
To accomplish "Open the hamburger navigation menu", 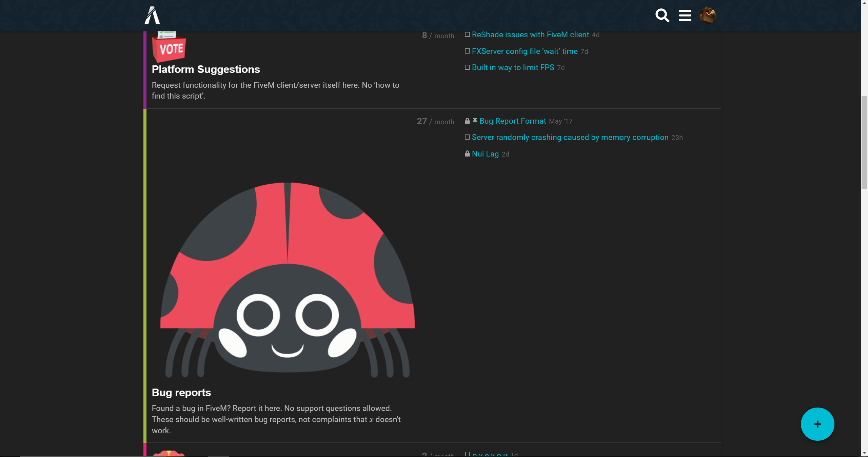I will [x=685, y=15].
